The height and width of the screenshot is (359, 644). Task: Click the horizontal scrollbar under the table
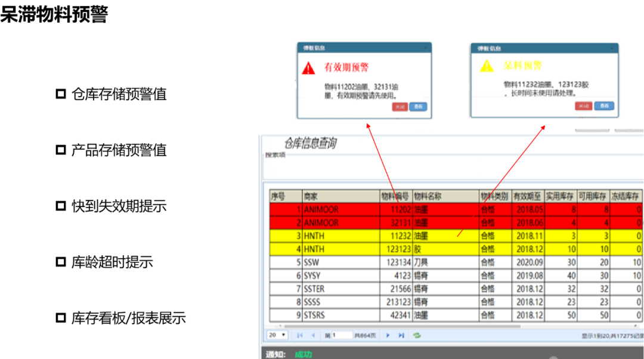pos(402,326)
